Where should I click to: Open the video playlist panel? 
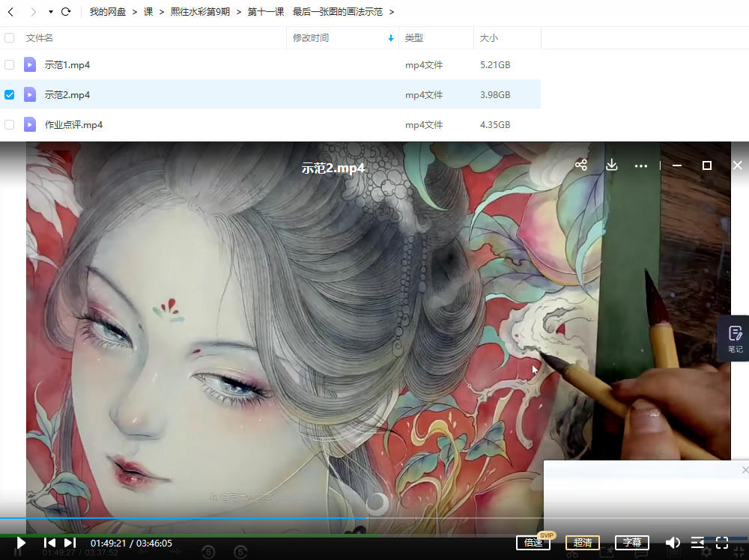pyautogui.click(x=697, y=543)
